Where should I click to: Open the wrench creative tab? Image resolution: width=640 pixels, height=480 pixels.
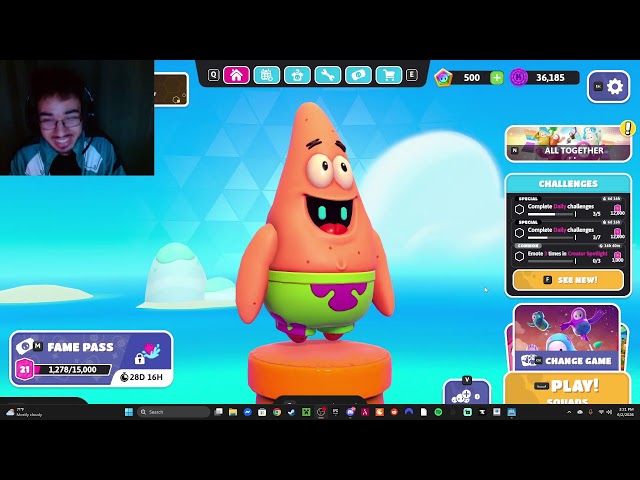click(x=328, y=75)
